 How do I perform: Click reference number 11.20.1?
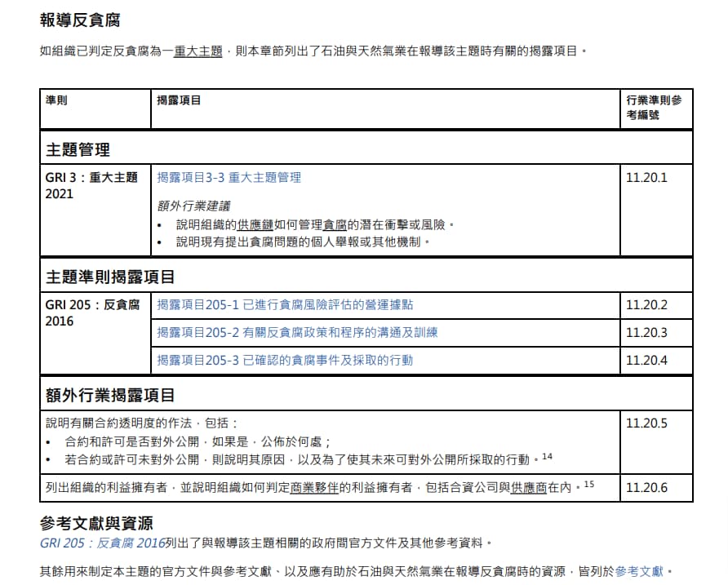coord(646,178)
